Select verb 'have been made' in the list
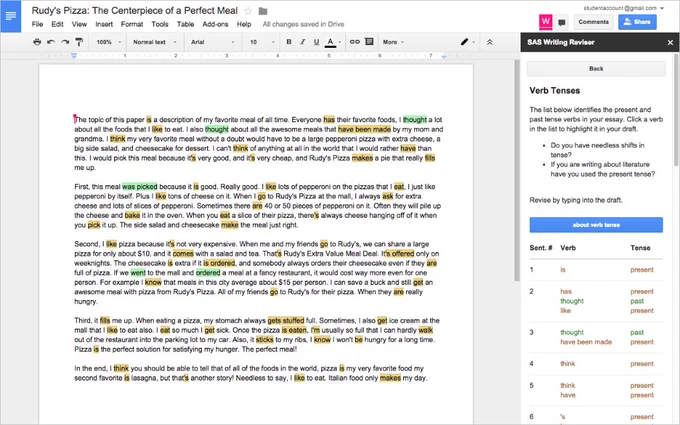 (x=585, y=342)
